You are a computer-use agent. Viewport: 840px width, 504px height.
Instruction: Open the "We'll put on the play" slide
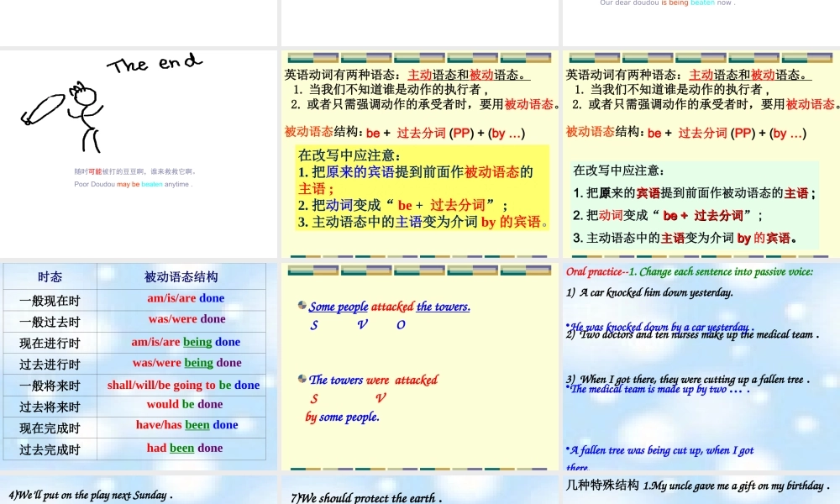coord(139,491)
